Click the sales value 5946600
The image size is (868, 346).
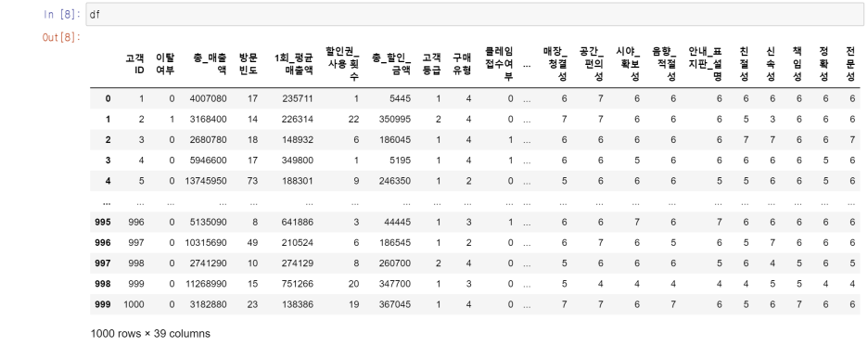pos(208,160)
